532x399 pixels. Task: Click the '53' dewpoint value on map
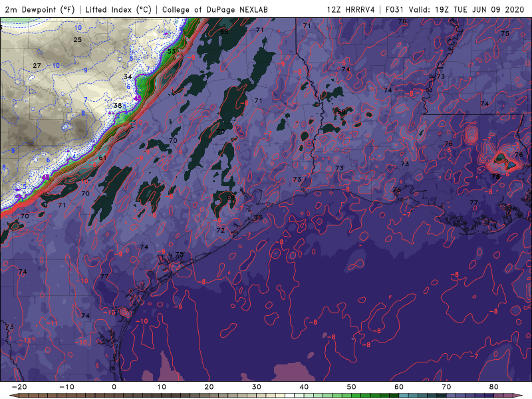pyautogui.click(x=172, y=52)
